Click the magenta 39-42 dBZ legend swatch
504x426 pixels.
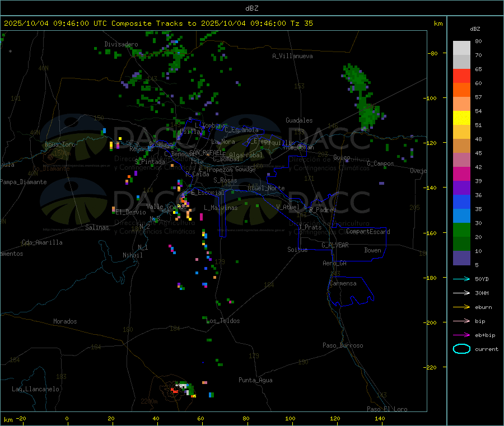click(x=461, y=174)
